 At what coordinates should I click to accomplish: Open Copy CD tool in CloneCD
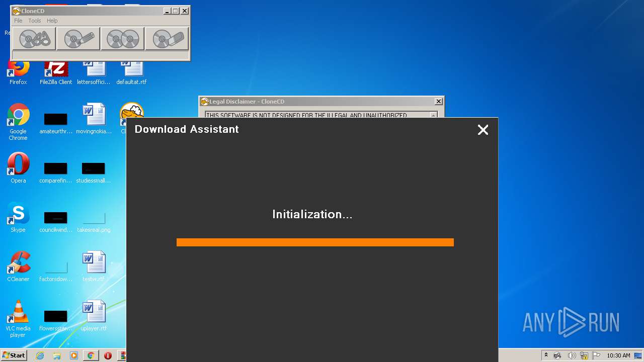(x=123, y=39)
